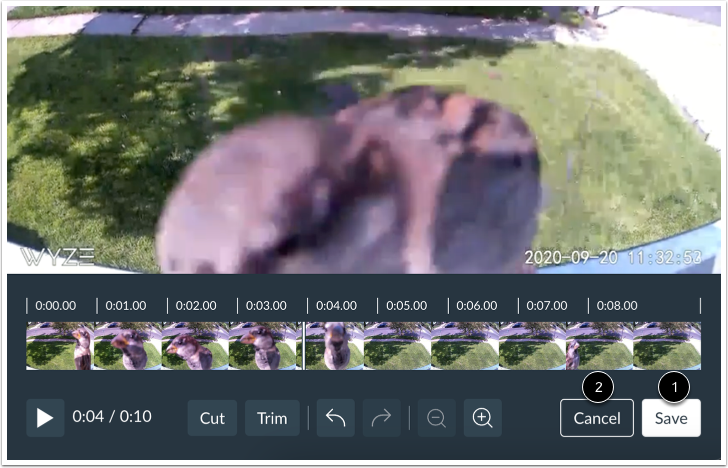Click the 0:02.00 timeline mark

coord(196,306)
